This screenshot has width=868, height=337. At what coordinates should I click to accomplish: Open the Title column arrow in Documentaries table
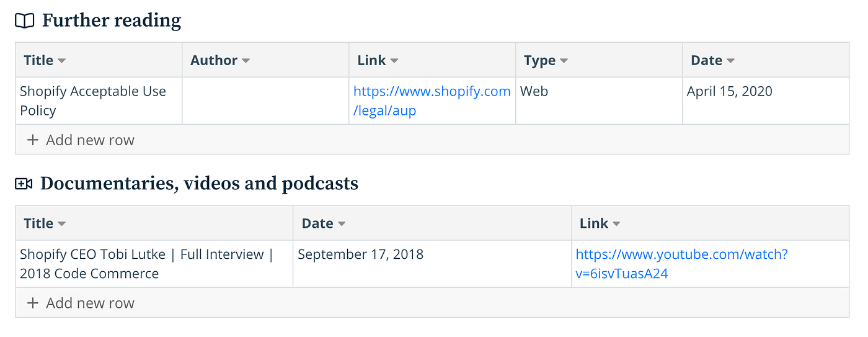click(62, 224)
